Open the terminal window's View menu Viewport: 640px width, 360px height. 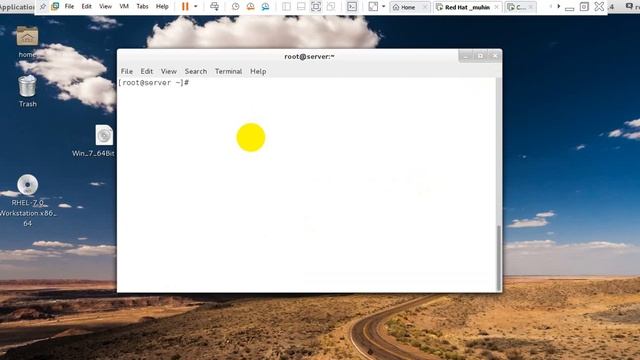click(169, 71)
